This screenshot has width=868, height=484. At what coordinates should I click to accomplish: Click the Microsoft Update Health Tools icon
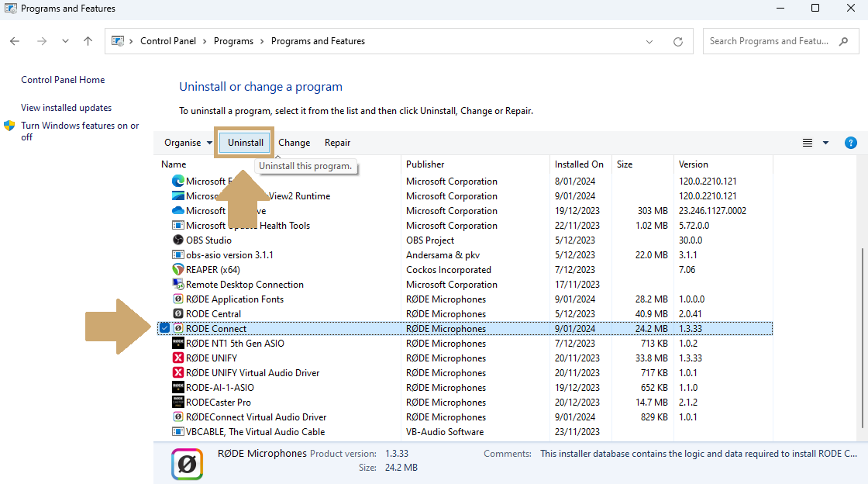tap(177, 226)
